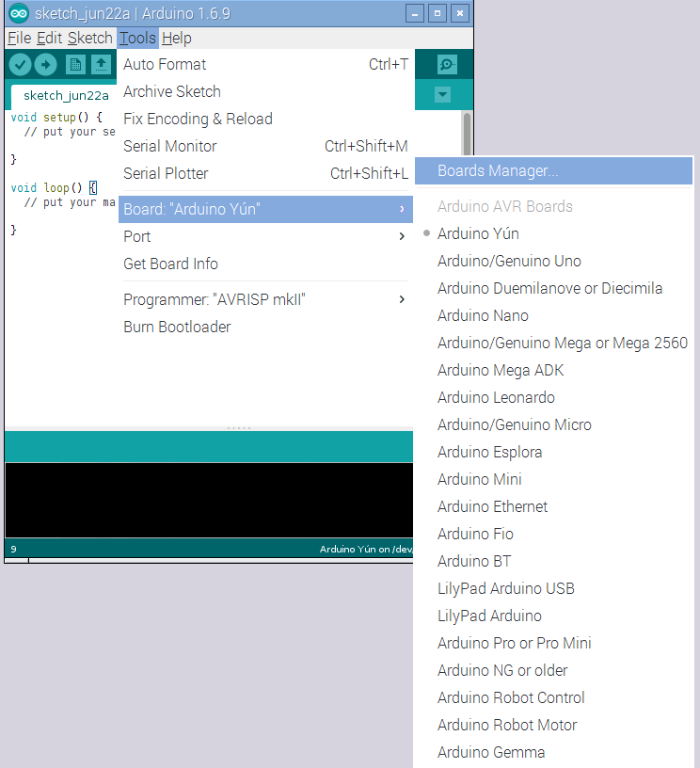Click the Verify checkmark toolbar icon
The height and width of the screenshot is (768, 700).
coord(20,65)
